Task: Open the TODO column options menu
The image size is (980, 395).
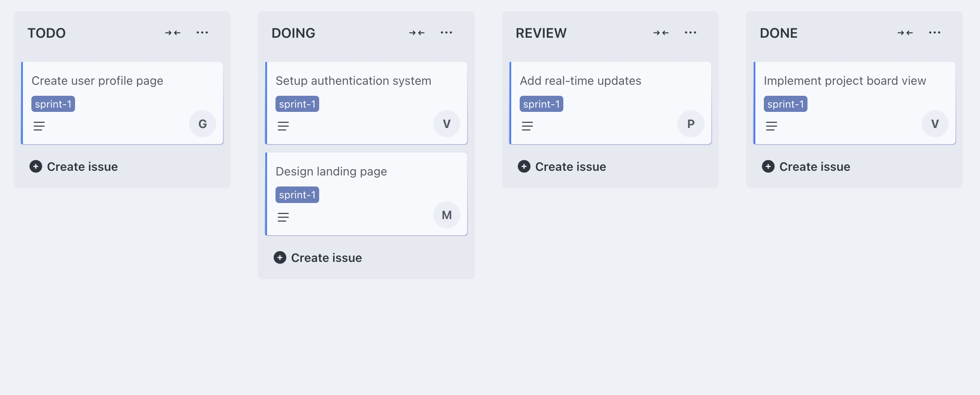Action: click(202, 33)
